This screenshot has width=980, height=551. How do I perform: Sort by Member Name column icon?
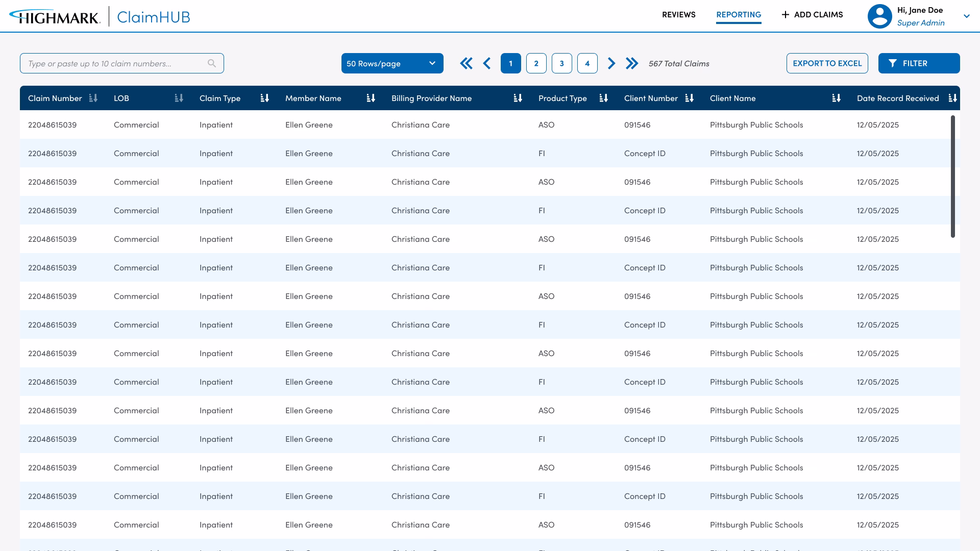coord(371,98)
